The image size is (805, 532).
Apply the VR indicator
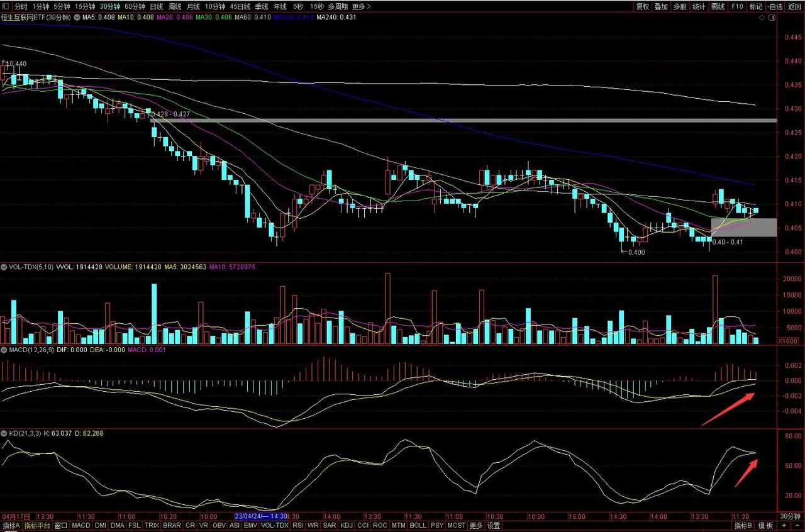click(x=204, y=525)
